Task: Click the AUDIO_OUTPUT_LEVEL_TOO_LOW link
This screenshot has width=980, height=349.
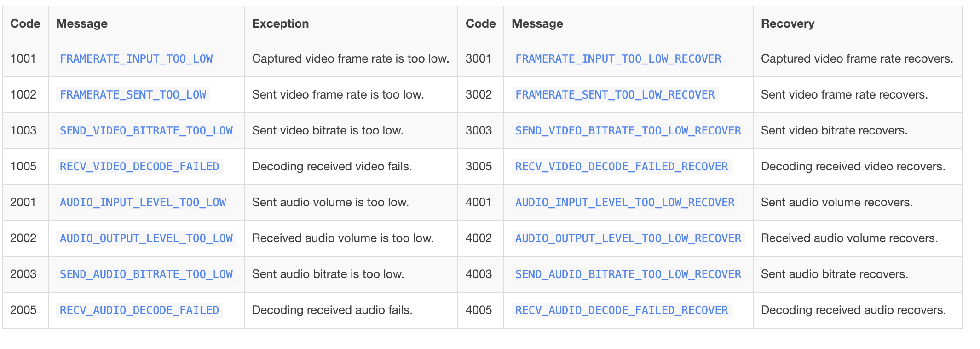Action: click(x=146, y=238)
